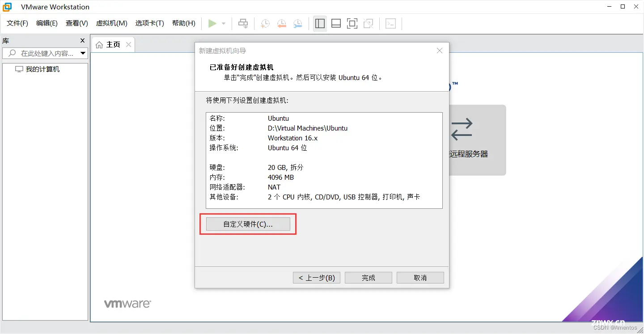The image size is (644, 334).
Task: Open the 查看(V) menu
Action: pyautogui.click(x=77, y=23)
